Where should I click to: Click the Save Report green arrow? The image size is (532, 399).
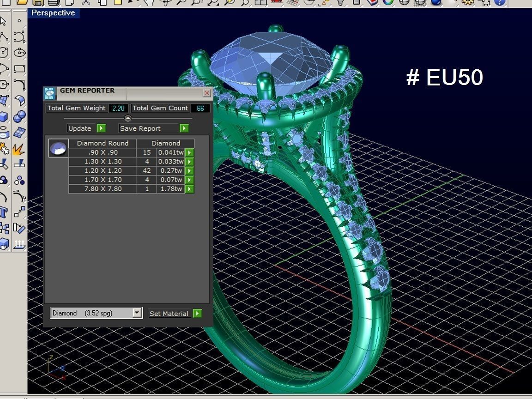pos(184,128)
